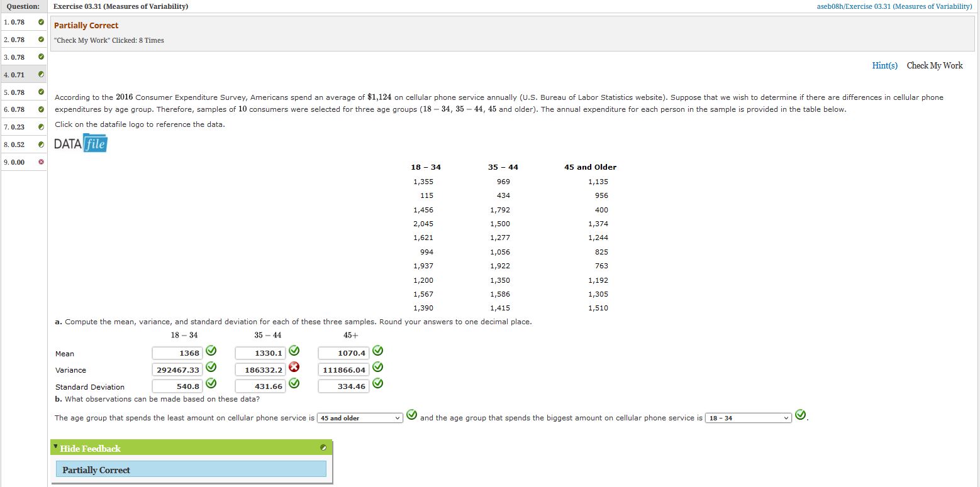
Task: Click the red error icon beside question 9
Action: click(x=42, y=162)
